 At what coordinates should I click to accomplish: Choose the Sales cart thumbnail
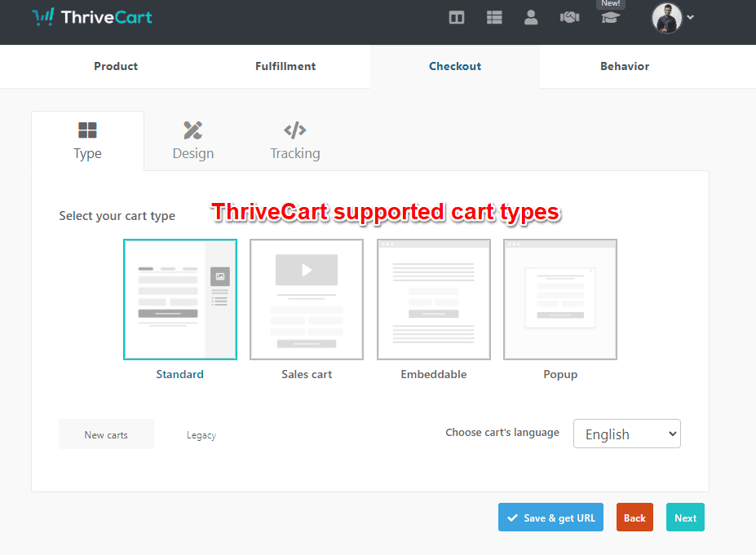(x=307, y=299)
